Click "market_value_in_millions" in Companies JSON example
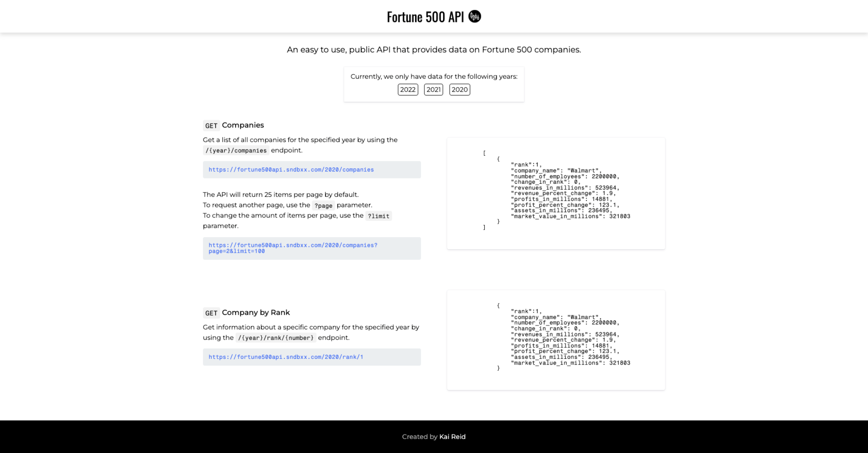 point(571,216)
